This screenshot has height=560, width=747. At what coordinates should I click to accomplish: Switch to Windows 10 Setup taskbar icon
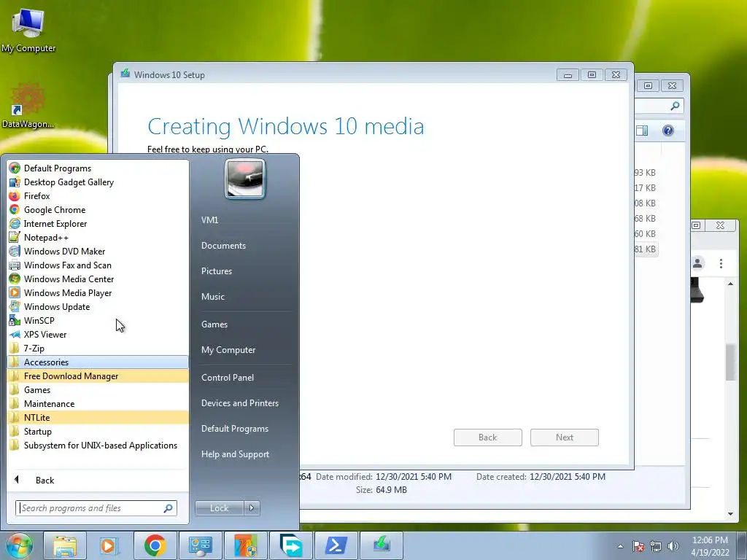pyautogui.click(x=381, y=545)
